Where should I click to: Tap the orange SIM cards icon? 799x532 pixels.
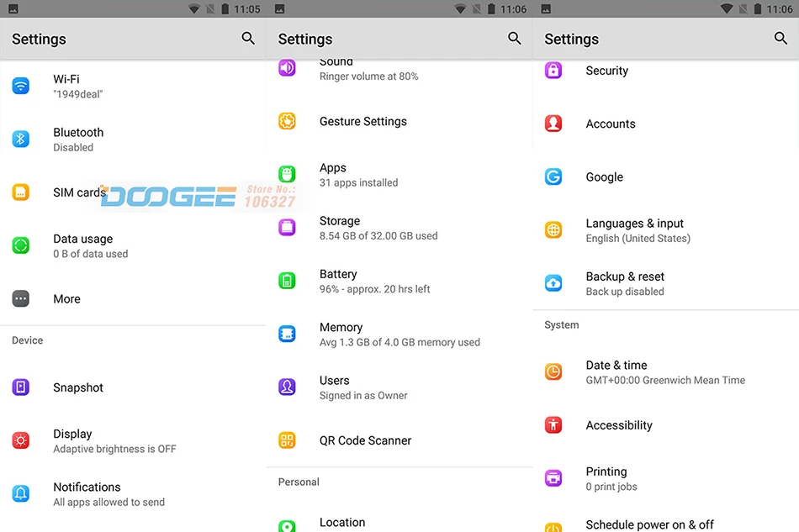[x=21, y=192]
